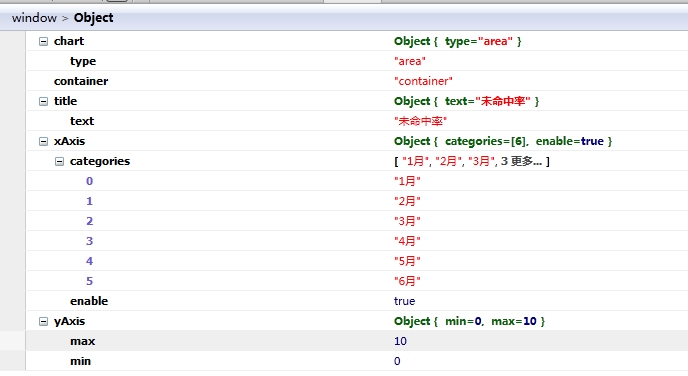
Task: Click the "container" string value
Action: 423,81
